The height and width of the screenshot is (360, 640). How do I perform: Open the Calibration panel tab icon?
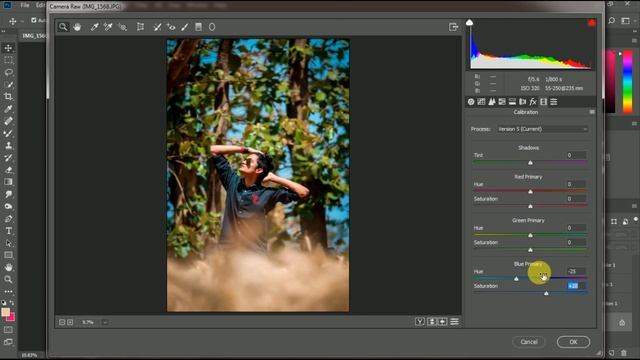click(543, 102)
